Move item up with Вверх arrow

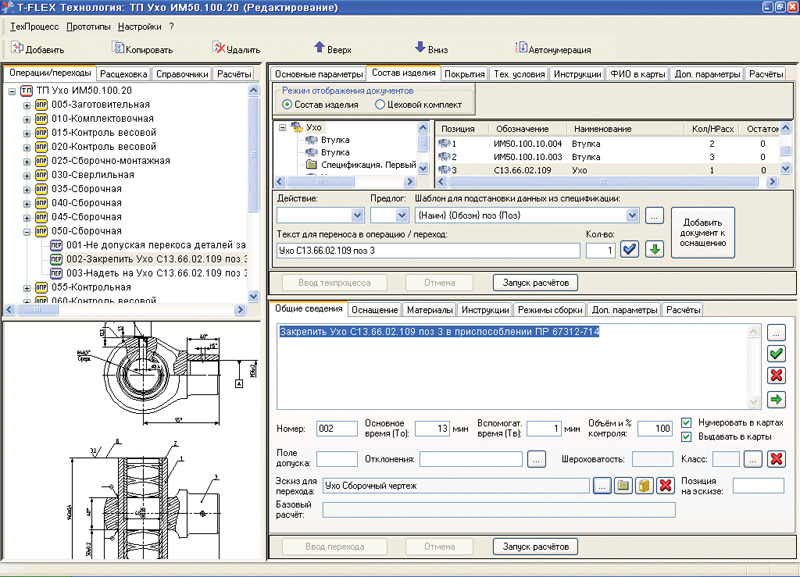[319, 47]
